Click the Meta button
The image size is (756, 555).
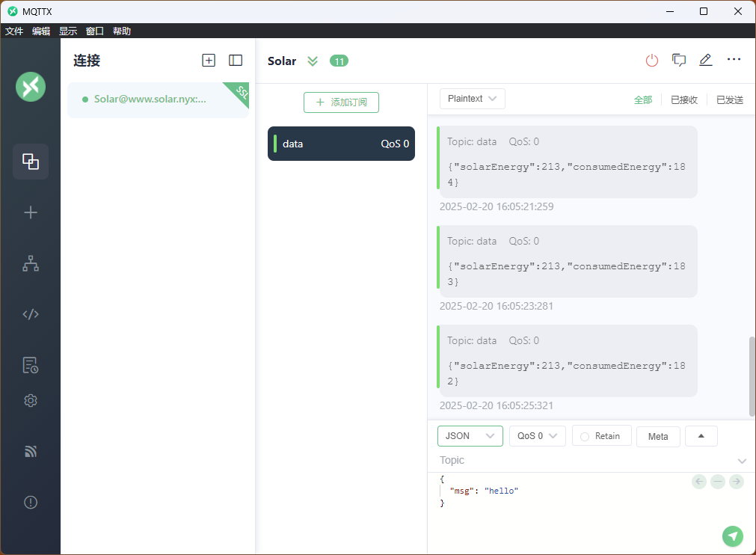(658, 436)
